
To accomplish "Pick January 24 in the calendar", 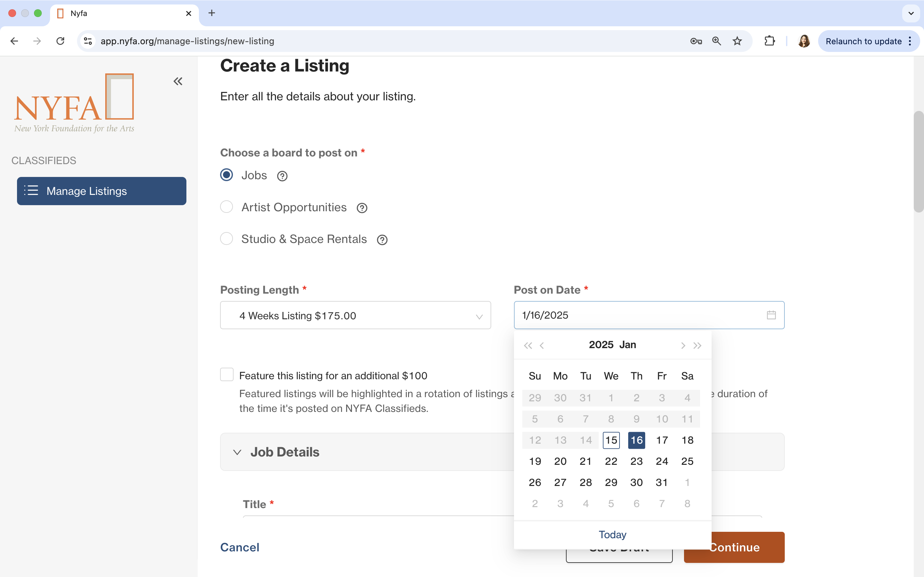I will [662, 461].
